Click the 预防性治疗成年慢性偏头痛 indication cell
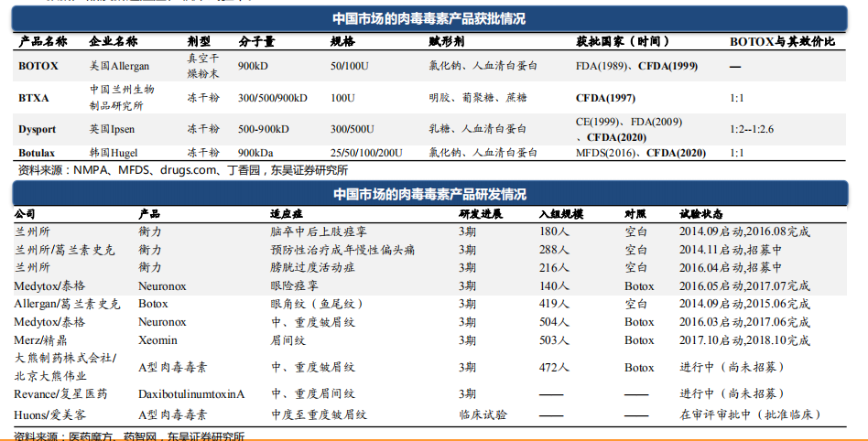The image size is (868, 441). (x=342, y=250)
